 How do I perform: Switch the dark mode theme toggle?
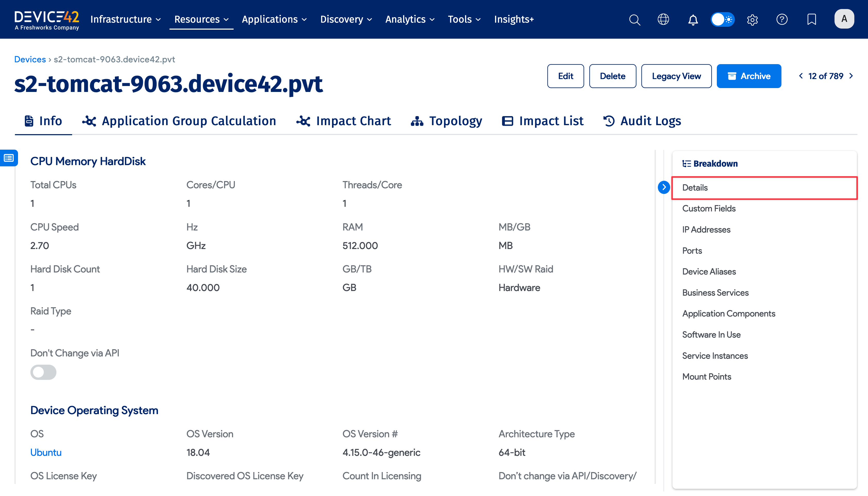click(x=722, y=19)
